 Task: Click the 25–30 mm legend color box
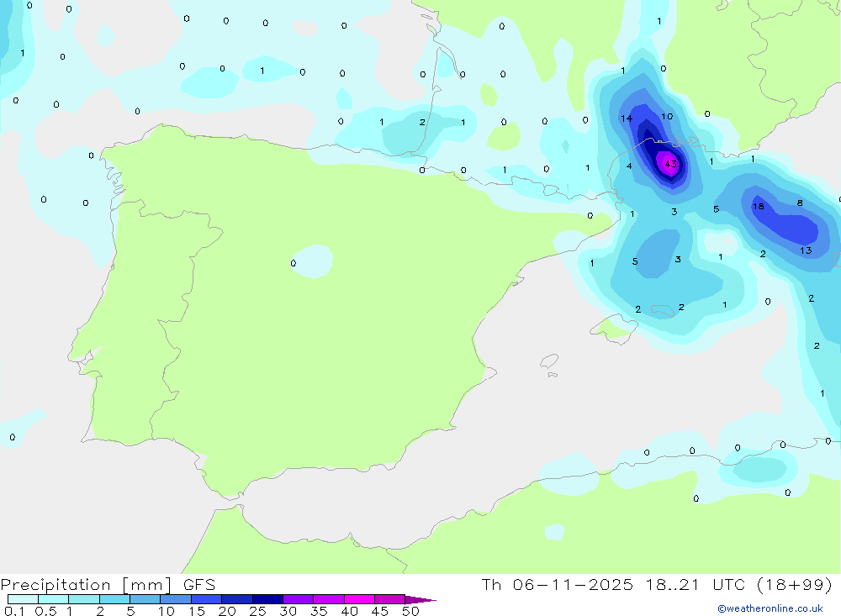pos(267,599)
